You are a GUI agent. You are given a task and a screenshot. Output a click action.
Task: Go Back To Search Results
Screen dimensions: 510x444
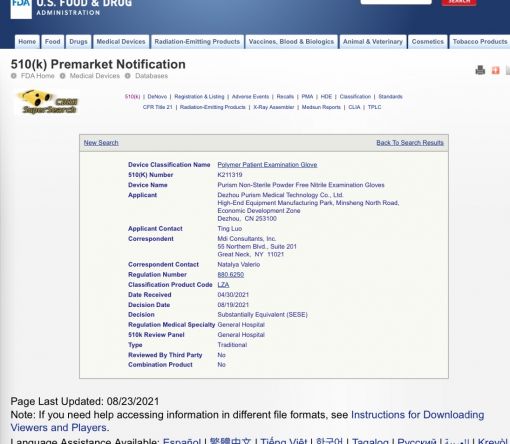click(x=410, y=143)
